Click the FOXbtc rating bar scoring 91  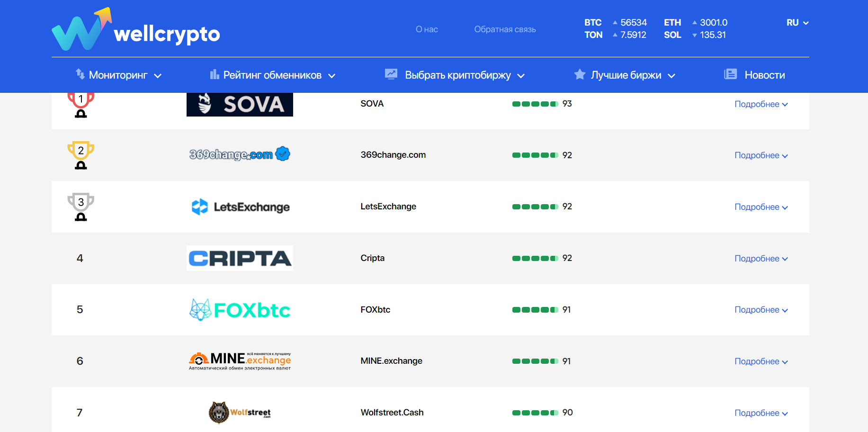click(535, 310)
